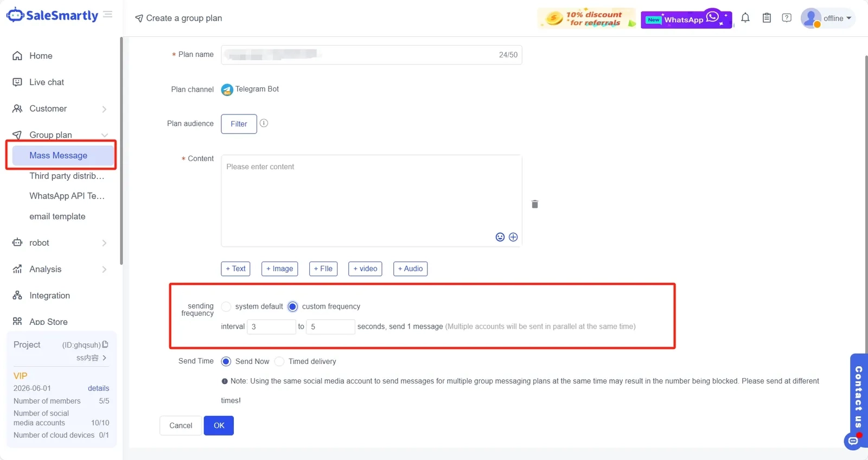Image resolution: width=868 pixels, height=460 pixels.
Task: Open the help question mark icon
Action: click(x=787, y=18)
